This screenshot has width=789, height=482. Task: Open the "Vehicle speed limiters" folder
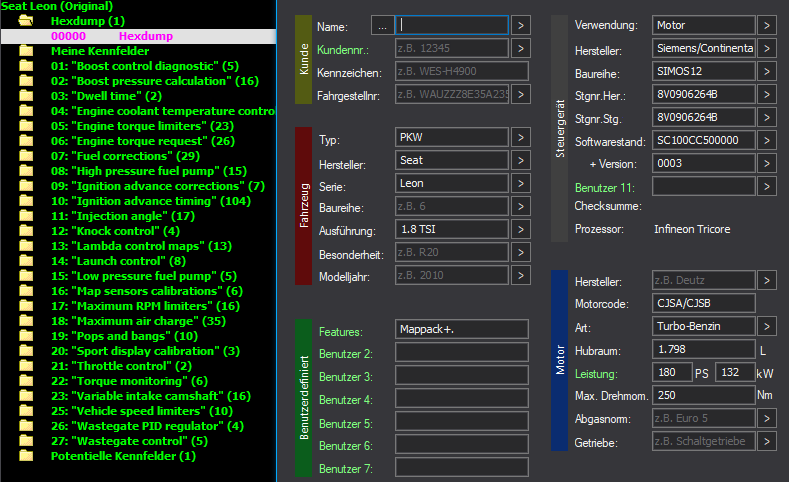141,411
